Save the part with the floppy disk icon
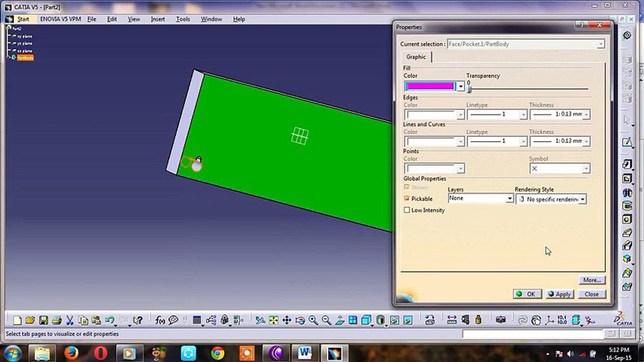The image size is (644, 362). coord(44,320)
